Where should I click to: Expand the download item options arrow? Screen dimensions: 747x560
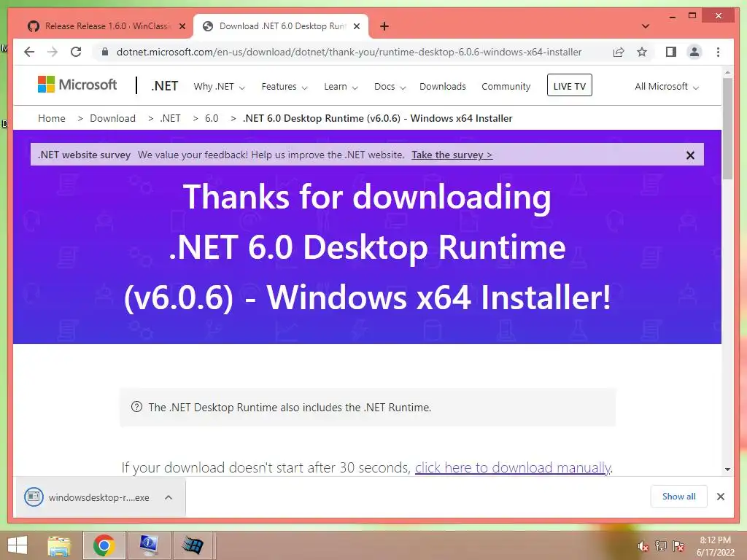tap(169, 497)
